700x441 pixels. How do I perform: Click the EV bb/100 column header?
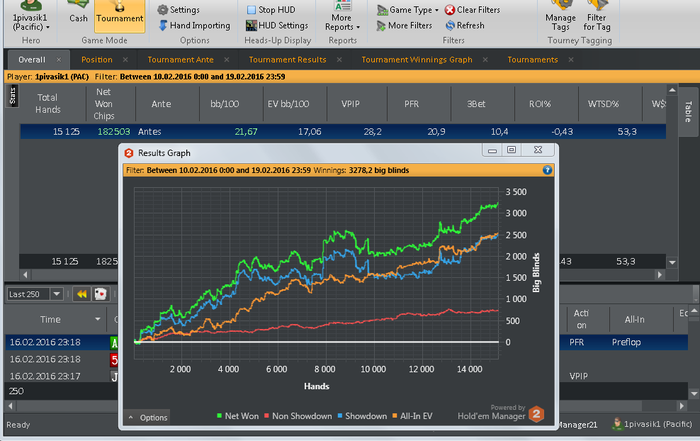[x=288, y=104]
